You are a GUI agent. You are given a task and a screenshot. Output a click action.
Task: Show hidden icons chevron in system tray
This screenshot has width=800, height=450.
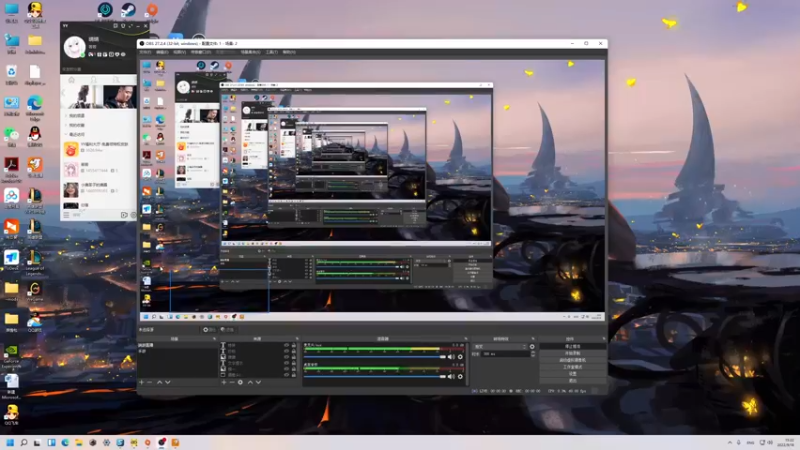[730, 442]
